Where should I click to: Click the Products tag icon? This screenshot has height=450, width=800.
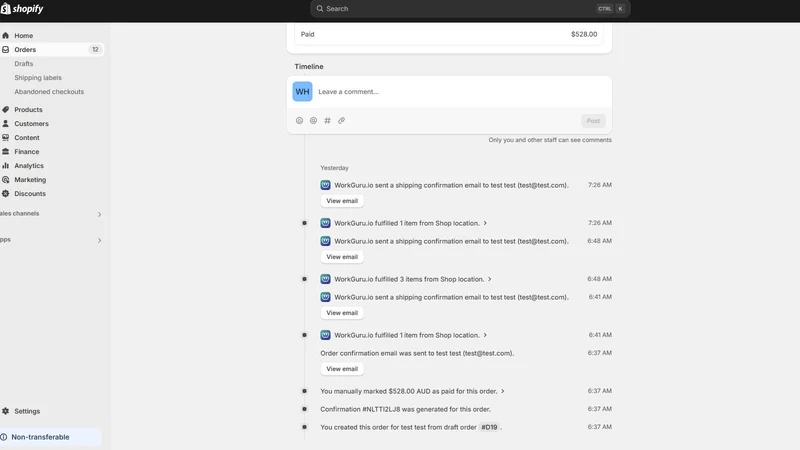[6, 110]
